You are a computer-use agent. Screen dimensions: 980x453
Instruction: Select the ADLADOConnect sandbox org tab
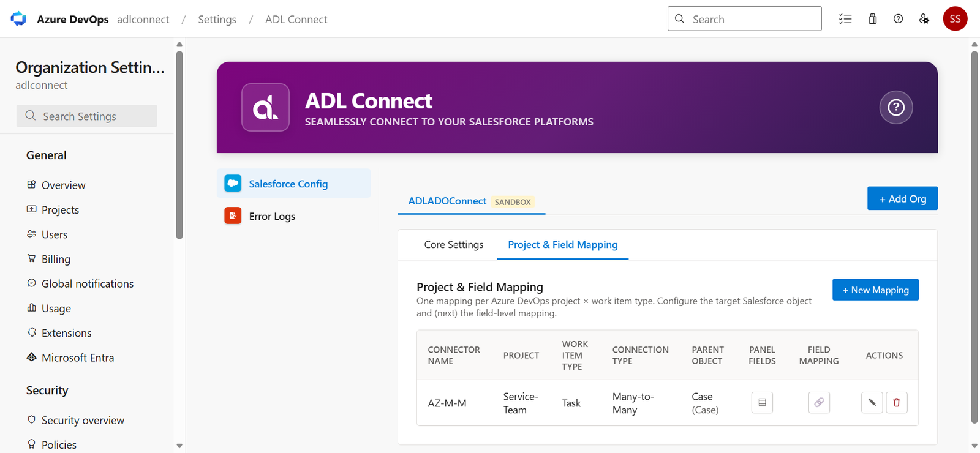(471, 201)
